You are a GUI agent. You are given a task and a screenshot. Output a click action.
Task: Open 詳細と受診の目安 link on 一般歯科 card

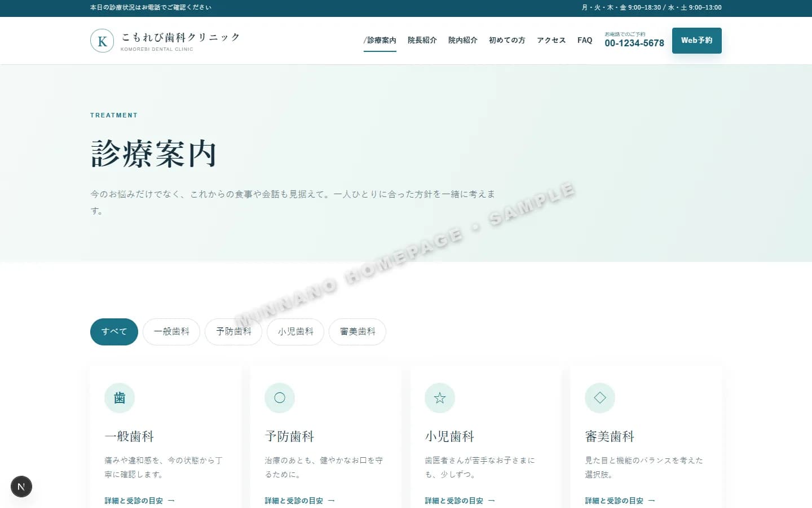(x=140, y=501)
